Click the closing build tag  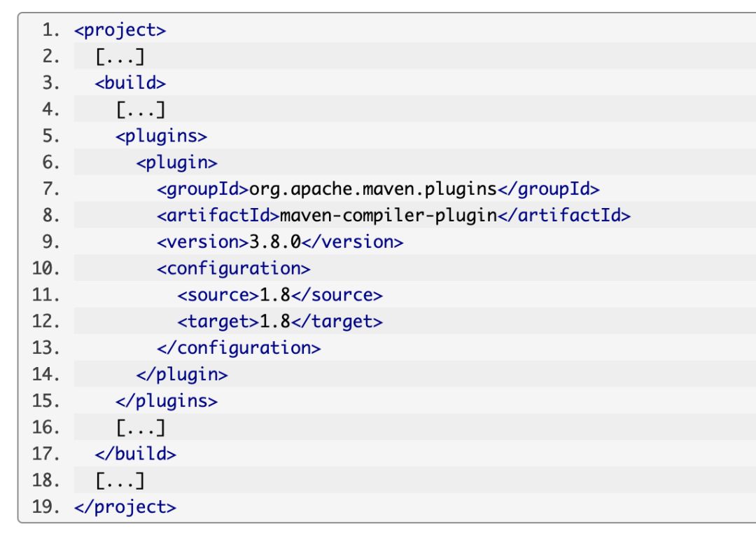pos(136,453)
